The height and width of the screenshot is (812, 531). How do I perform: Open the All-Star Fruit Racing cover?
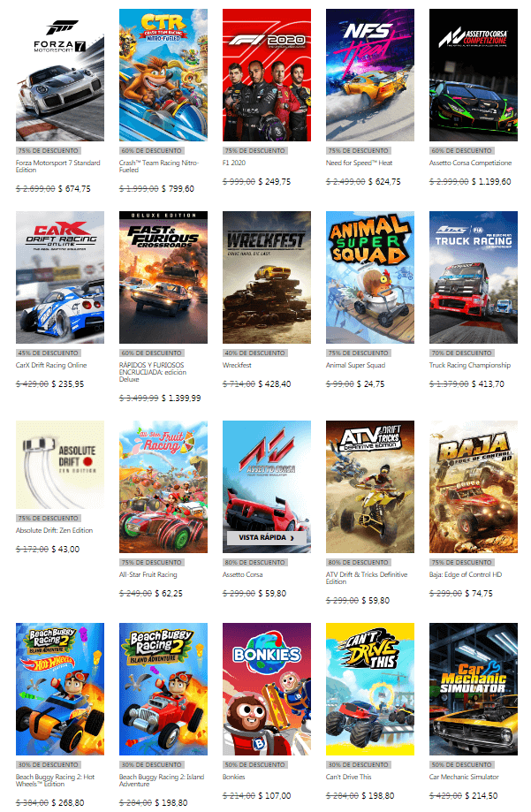(163, 487)
